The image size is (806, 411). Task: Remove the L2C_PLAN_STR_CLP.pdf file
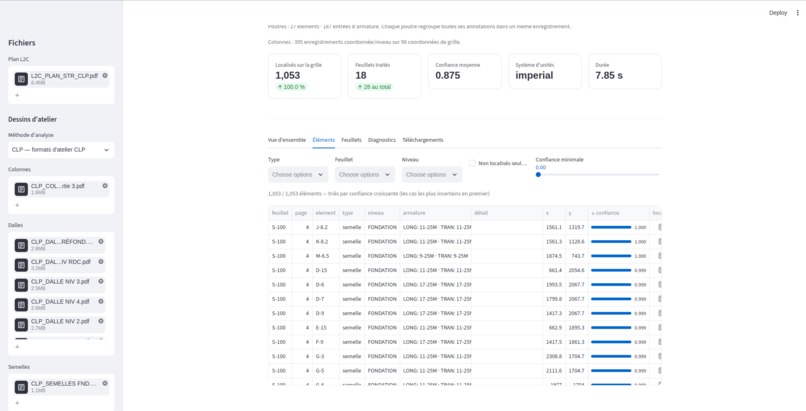tap(105, 76)
